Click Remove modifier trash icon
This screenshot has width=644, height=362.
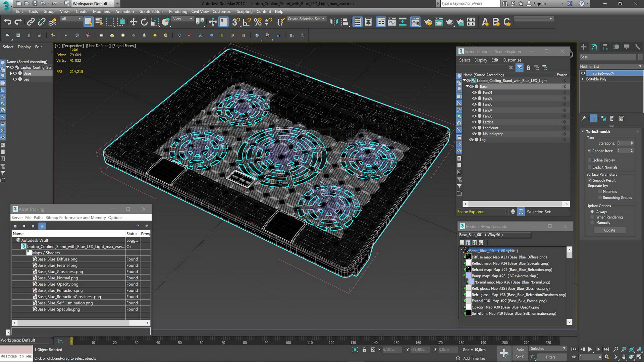pyautogui.click(x=612, y=118)
